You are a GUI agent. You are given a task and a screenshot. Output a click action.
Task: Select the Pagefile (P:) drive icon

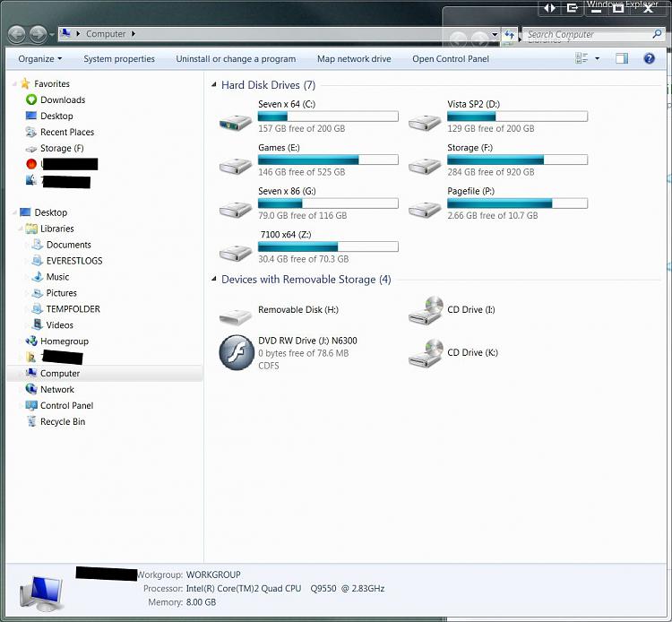425,210
